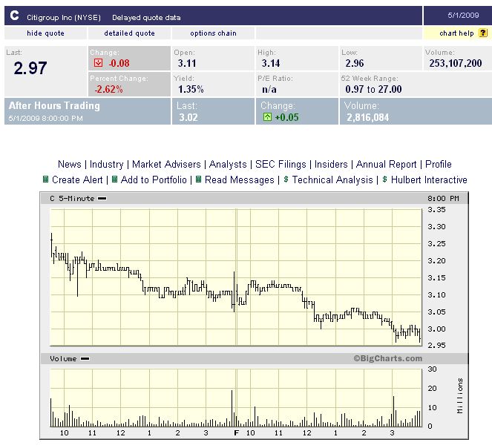
Task: Click the dollar icon beside Hulbert Interactive
Action: (385, 179)
